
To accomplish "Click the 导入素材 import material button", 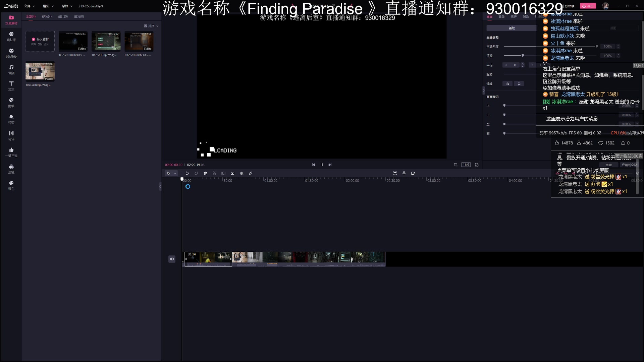I will point(40,41).
